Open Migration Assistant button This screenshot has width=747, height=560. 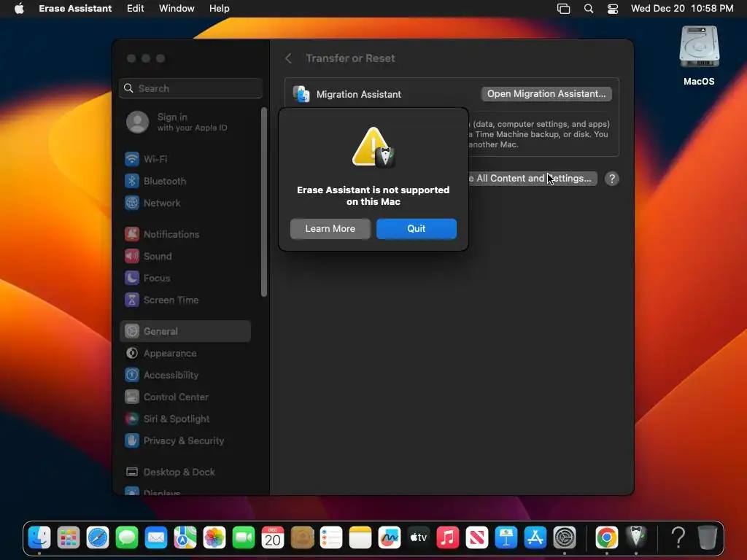tap(546, 94)
